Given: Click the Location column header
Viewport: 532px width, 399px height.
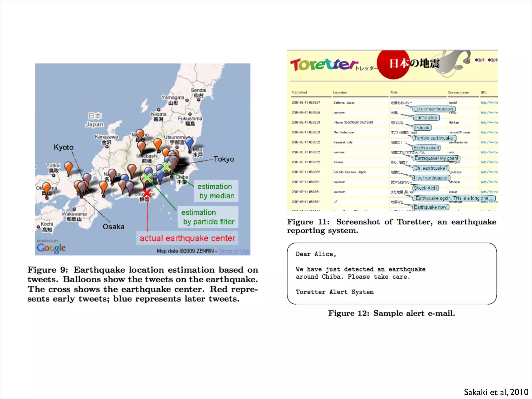Looking at the screenshot, I should tap(340, 92).
